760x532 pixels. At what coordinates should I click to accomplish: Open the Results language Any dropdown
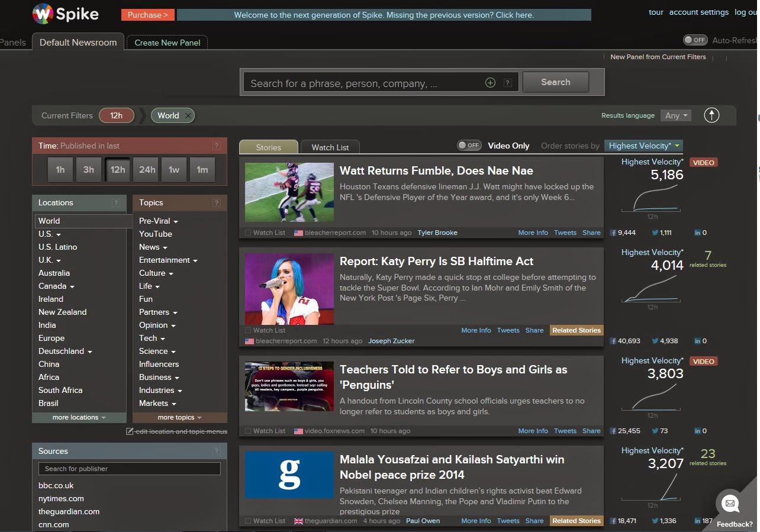(676, 115)
